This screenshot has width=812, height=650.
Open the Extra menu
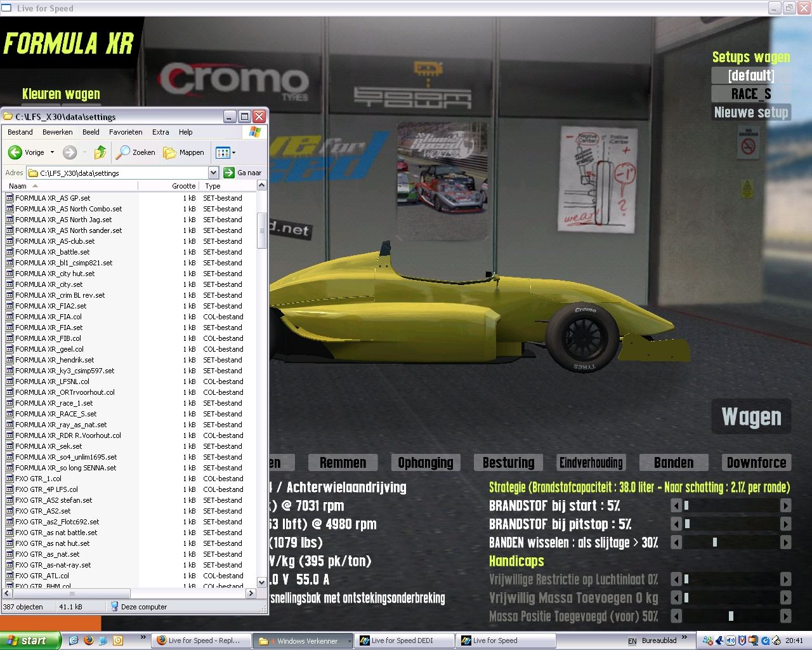point(160,132)
